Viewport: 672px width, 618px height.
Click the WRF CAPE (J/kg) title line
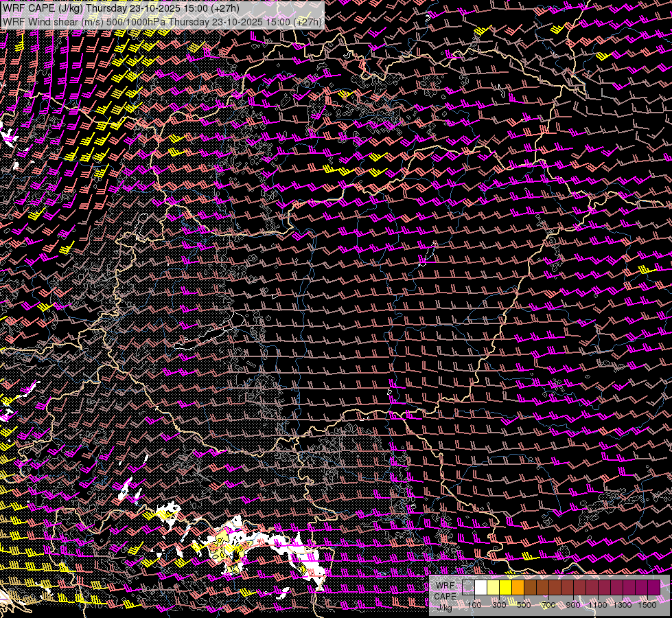pyautogui.click(x=121, y=8)
